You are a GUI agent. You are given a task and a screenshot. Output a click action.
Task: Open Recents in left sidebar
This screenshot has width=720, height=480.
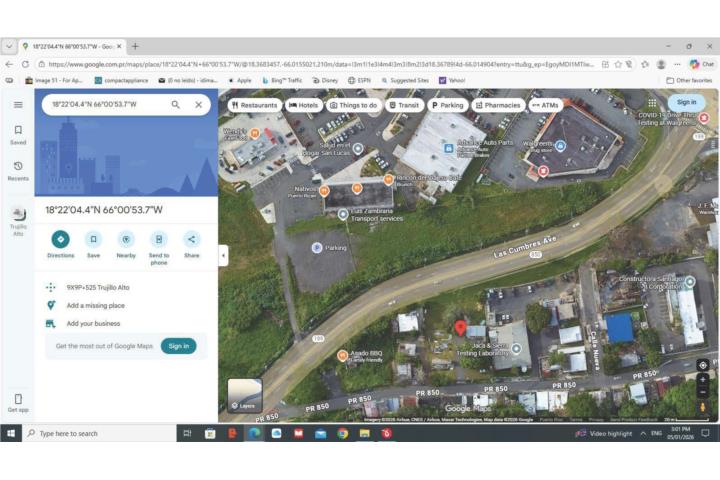pos(18,167)
